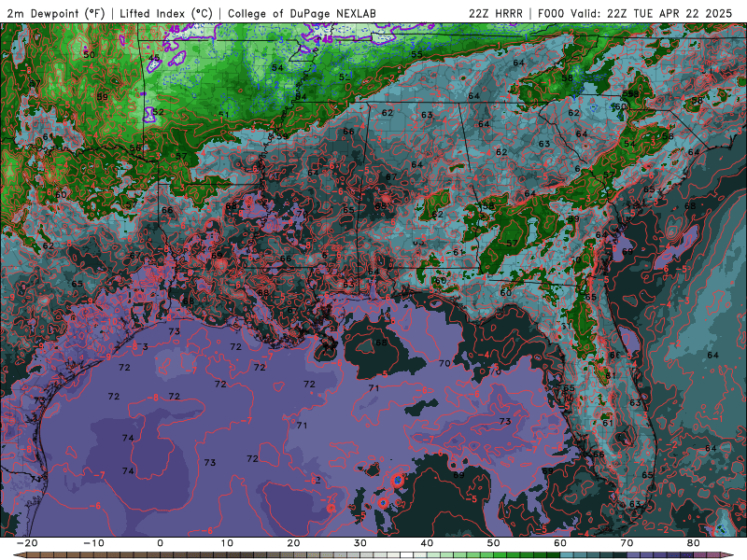This screenshot has height=560, width=747.
Task: Click the right arrow end of the color bar
Action: click(726, 555)
